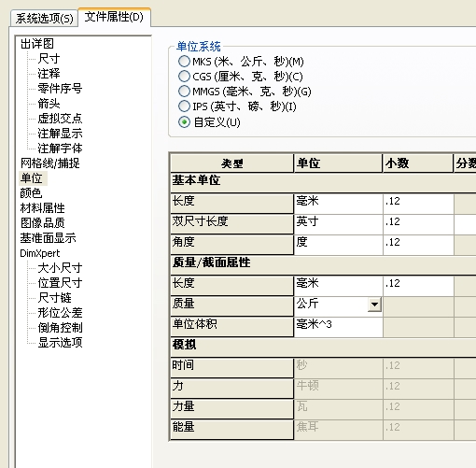The width and height of the screenshot is (476, 468).
Task: Select 基准面显示 item
Action: [x=48, y=238]
